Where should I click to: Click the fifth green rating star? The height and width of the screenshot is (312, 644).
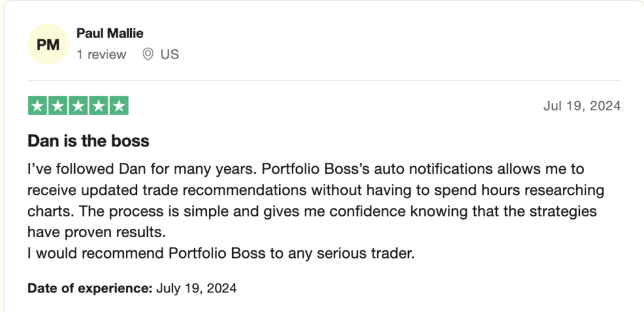coord(119,106)
